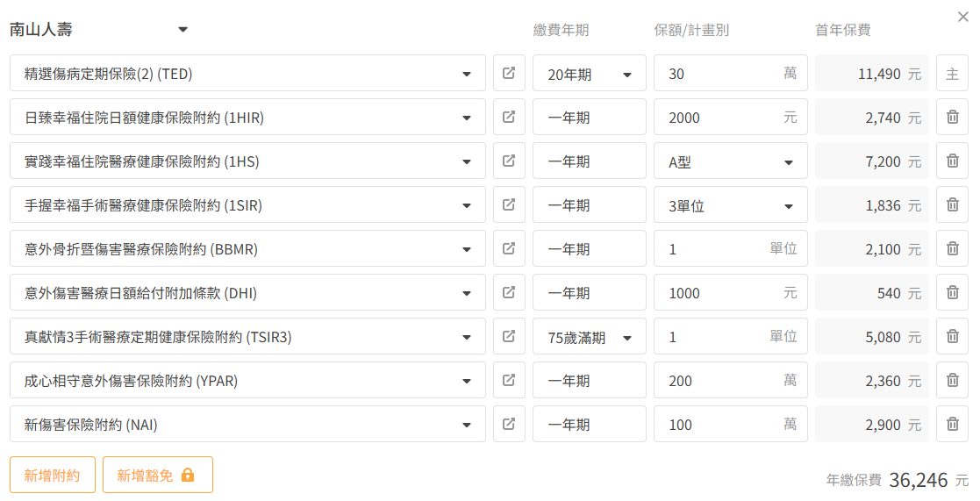Open the 75歲滿期 term dropdown

[x=590, y=336]
